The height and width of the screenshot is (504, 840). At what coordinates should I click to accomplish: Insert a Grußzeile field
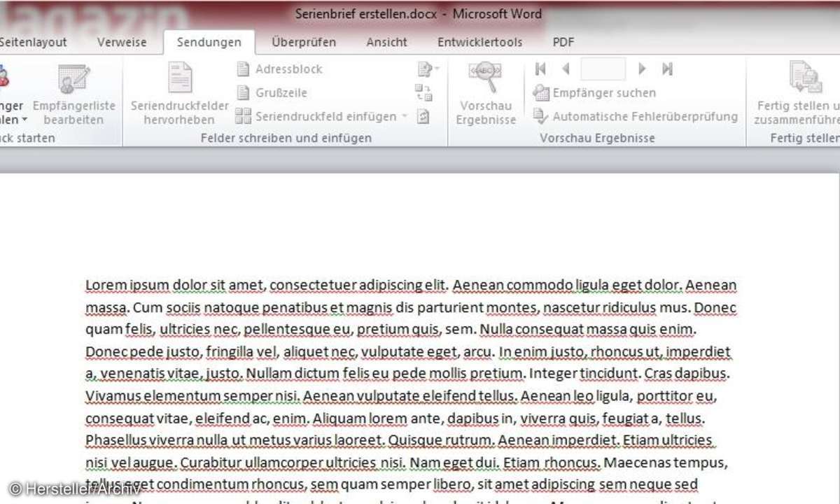272,92
